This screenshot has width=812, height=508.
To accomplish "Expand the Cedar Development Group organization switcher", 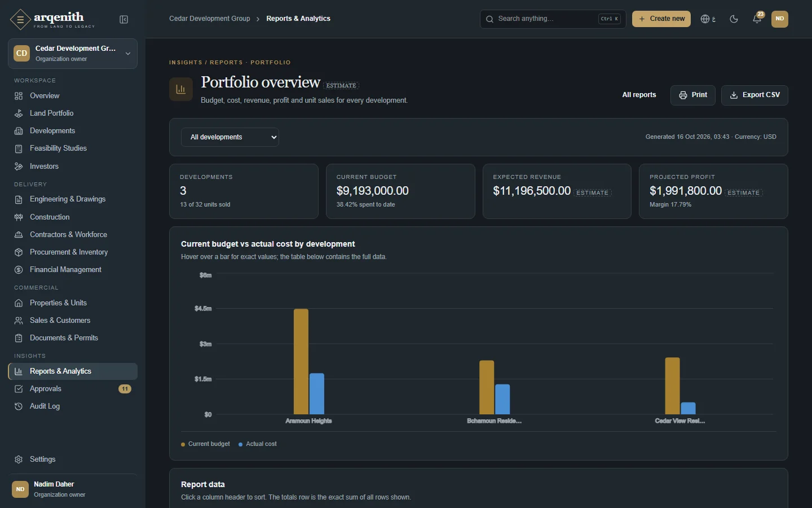I will click(x=73, y=54).
